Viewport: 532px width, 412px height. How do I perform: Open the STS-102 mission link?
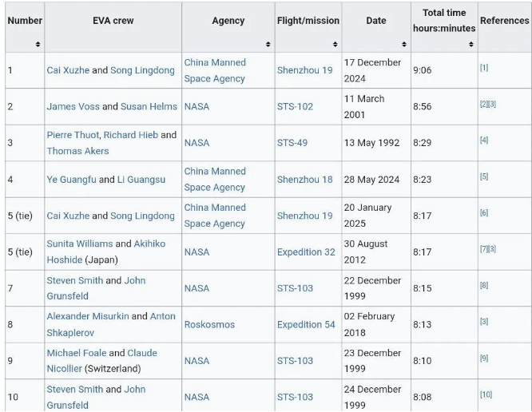point(296,106)
